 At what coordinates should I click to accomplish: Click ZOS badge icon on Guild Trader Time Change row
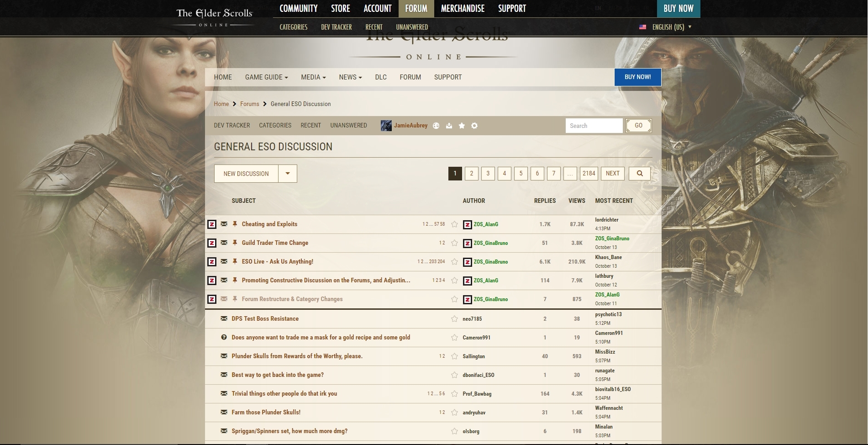[x=212, y=243]
